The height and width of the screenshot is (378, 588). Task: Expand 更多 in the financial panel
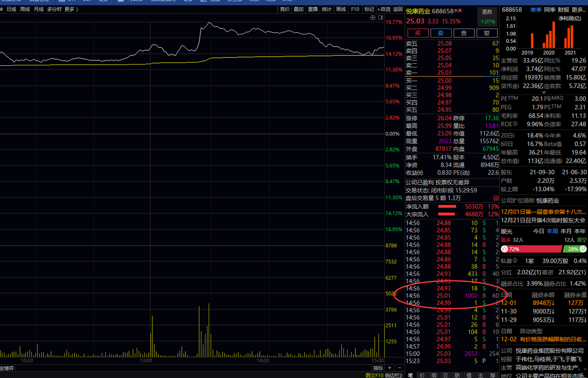(x=578, y=9)
